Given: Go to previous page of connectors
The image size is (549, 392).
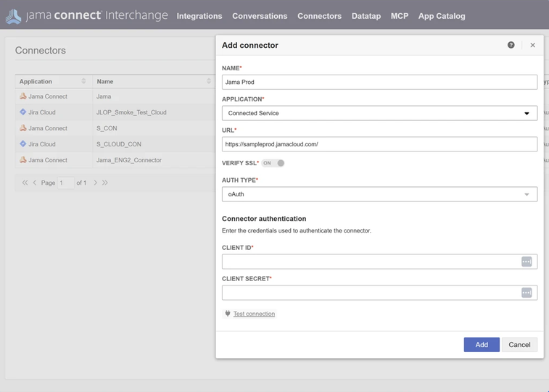Looking at the screenshot, I should click(x=35, y=183).
